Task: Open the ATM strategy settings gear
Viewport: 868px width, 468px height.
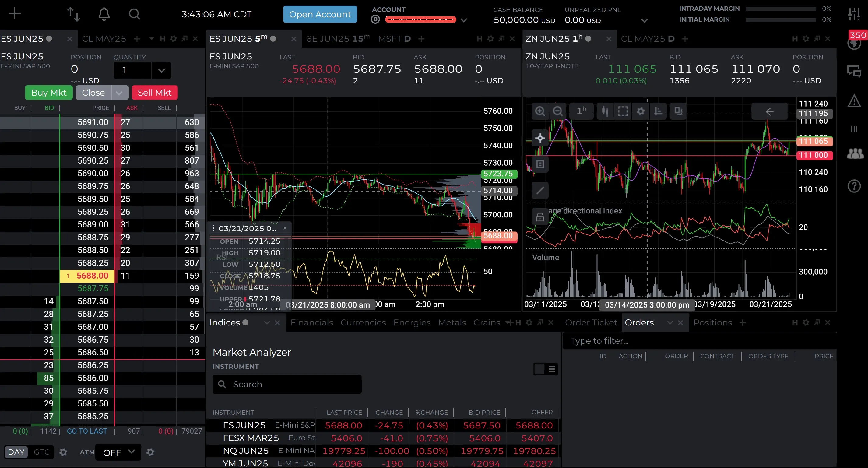Action: point(150,452)
